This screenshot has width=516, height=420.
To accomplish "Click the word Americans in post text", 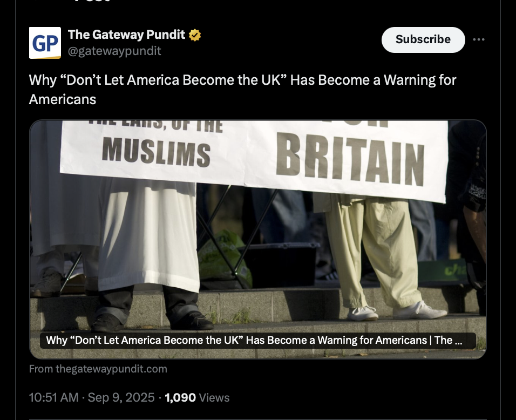I will (63, 99).
